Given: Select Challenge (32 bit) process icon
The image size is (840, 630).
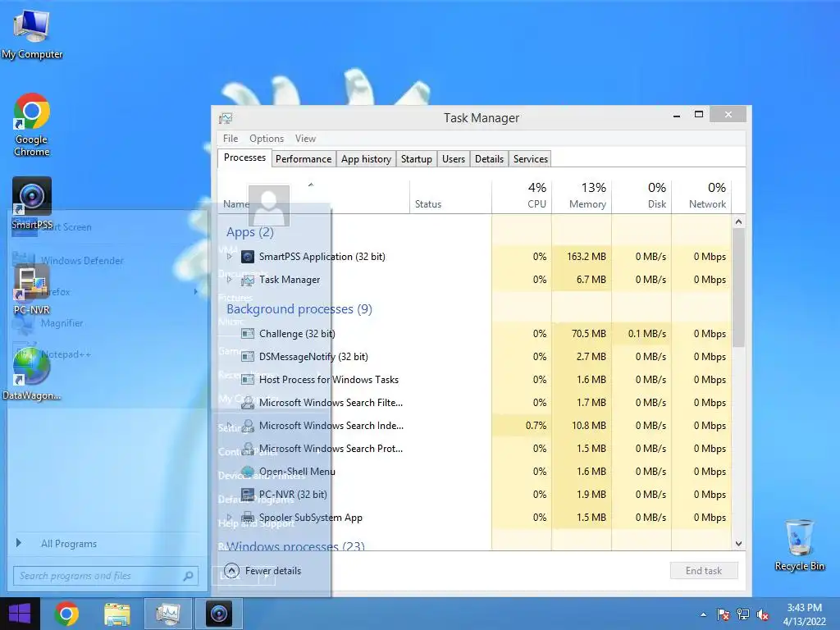Looking at the screenshot, I should 248,334.
